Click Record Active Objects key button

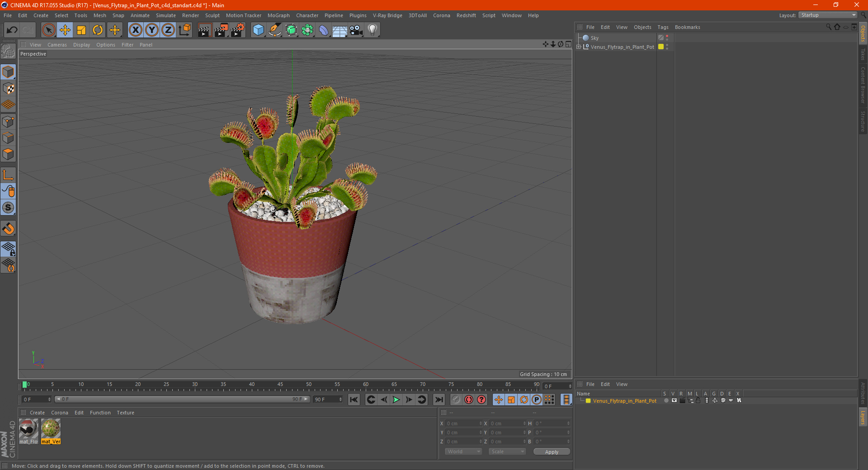tap(456, 399)
